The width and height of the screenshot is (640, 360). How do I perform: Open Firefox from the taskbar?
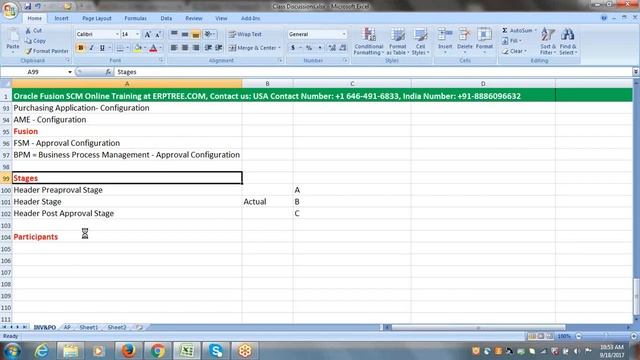[x=128, y=351]
